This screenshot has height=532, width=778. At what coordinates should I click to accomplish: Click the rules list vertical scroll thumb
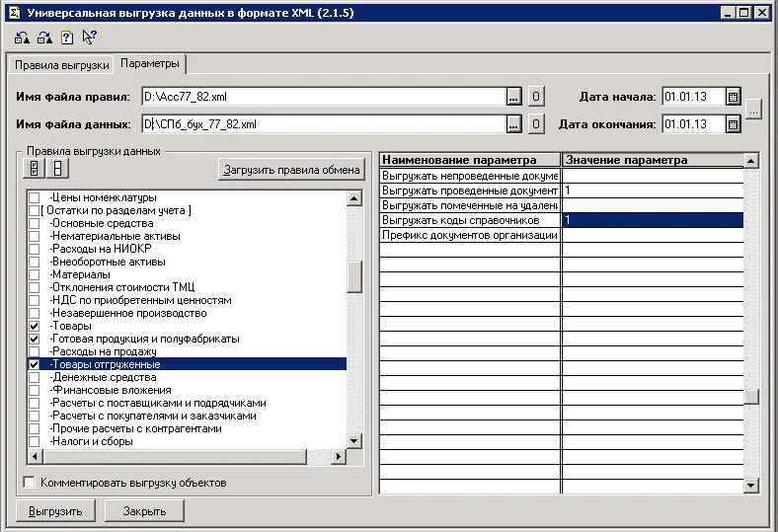coord(354,276)
